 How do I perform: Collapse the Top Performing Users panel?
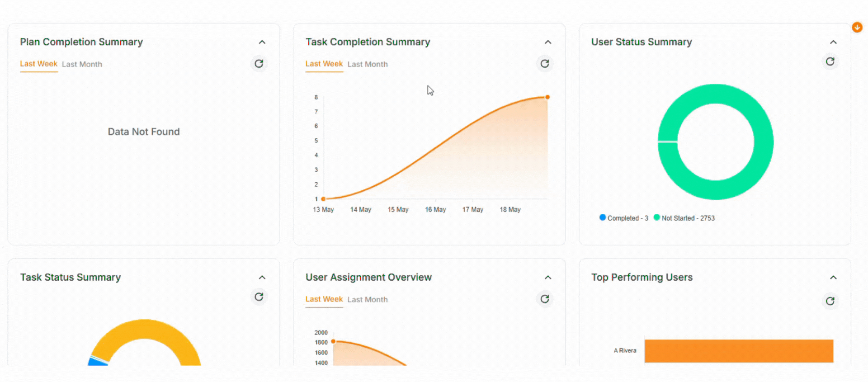(833, 278)
